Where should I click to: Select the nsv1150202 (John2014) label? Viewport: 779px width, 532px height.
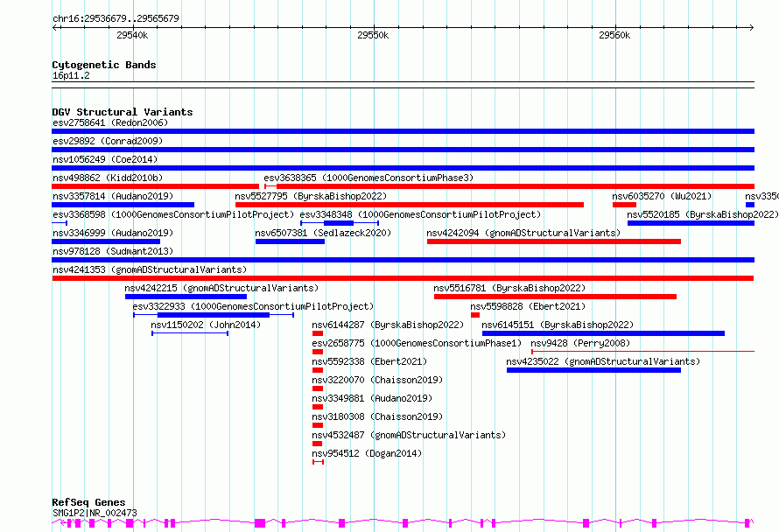pyautogui.click(x=206, y=325)
